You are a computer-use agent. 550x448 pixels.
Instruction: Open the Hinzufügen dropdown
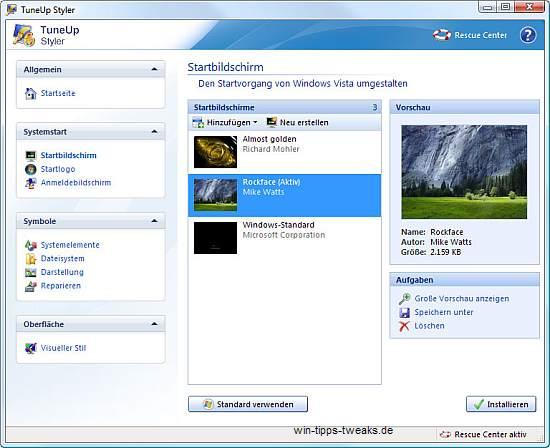coord(225,122)
